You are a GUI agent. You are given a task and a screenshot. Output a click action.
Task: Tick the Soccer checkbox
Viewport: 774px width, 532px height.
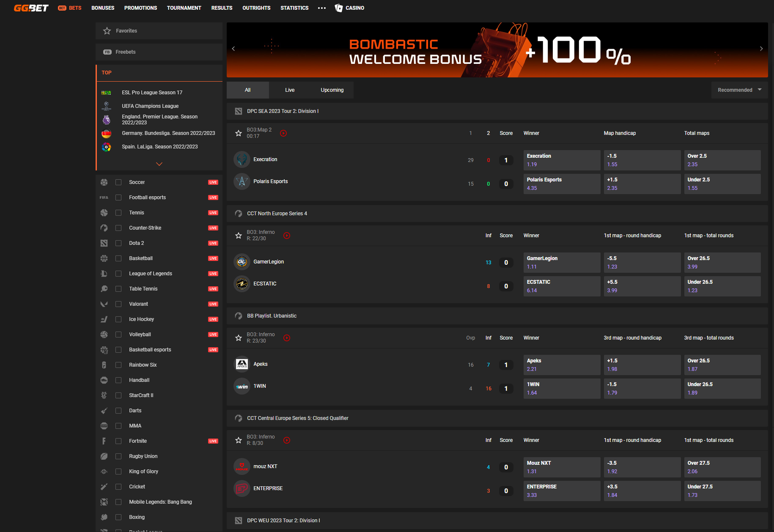click(118, 182)
